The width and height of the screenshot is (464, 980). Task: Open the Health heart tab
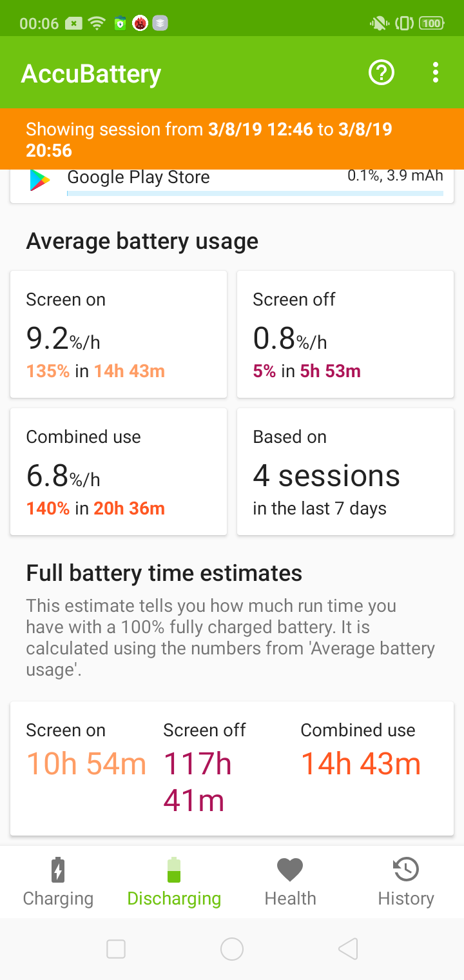pos(290,882)
